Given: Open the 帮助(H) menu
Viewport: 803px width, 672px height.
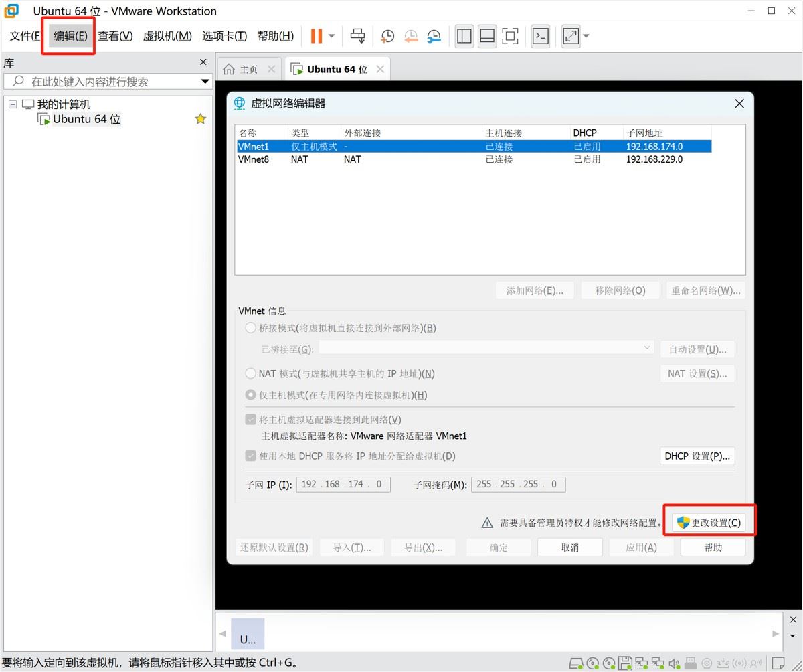Looking at the screenshot, I should pos(276,36).
